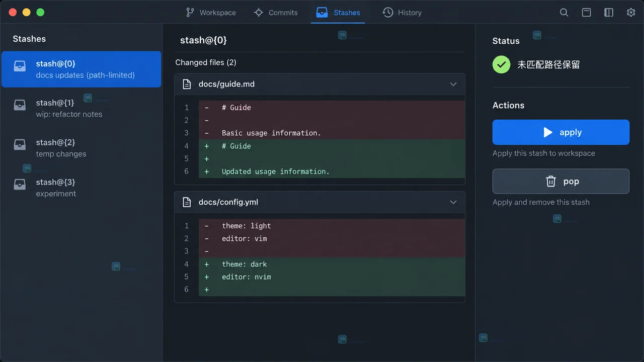
Task: Collapse the docs/guide.md diff section
Action: pyautogui.click(x=453, y=84)
